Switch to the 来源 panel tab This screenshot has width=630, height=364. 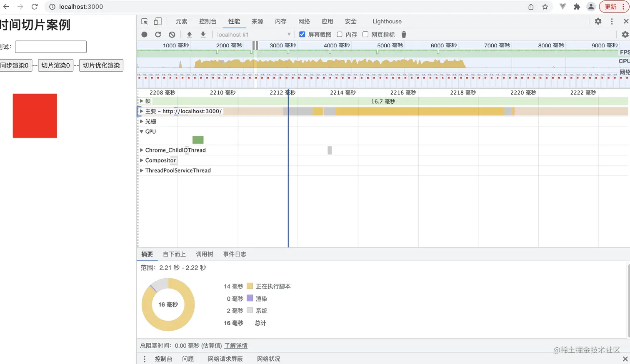click(257, 21)
